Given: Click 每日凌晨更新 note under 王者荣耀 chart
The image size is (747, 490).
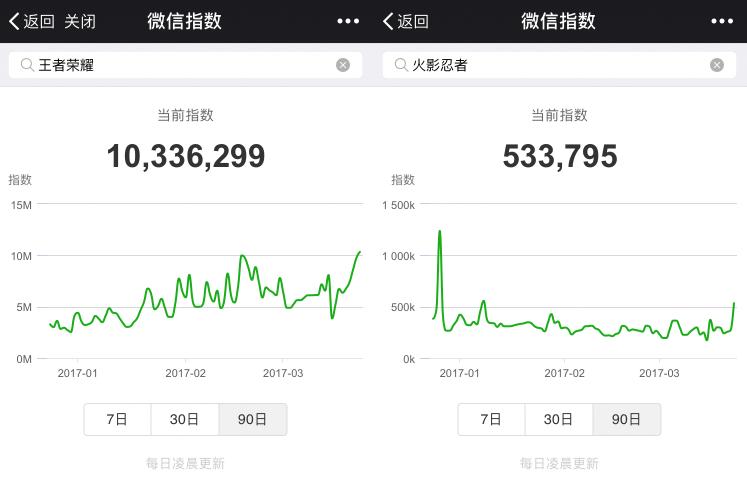Looking at the screenshot, I should coord(185,463).
